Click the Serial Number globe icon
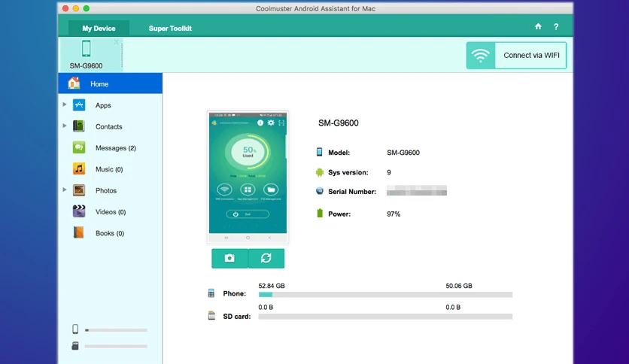The image size is (629, 364). pyautogui.click(x=319, y=191)
